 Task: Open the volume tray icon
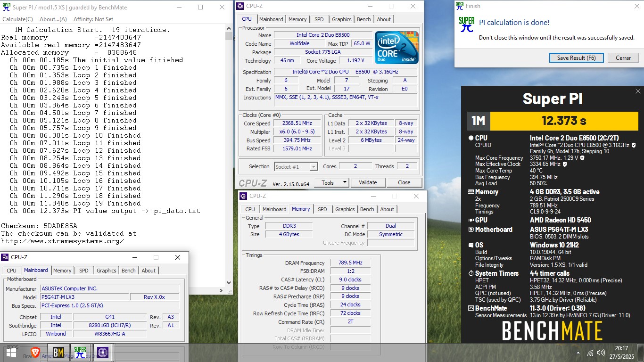pos(601,353)
